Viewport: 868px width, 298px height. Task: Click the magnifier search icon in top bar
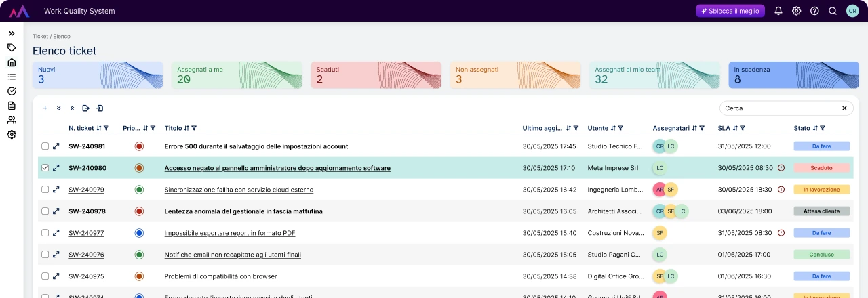(833, 11)
